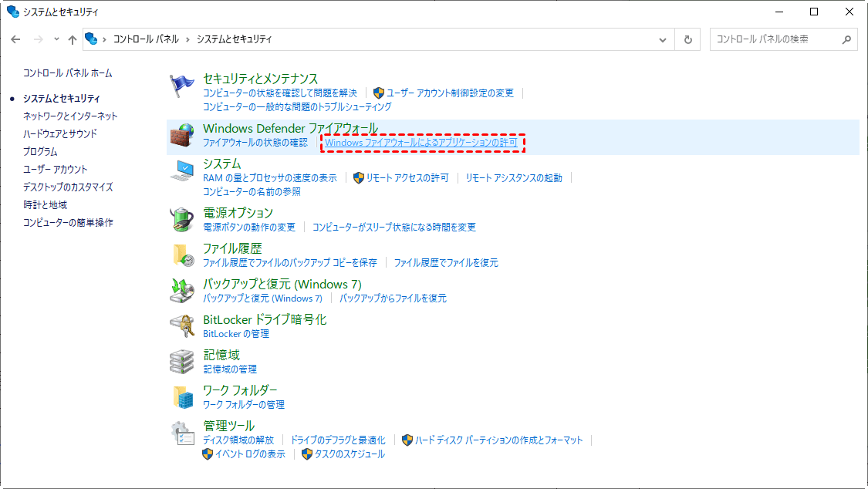Open the ディスク領域の解放 link
Image resolution: width=868 pixels, height=489 pixels.
click(x=238, y=440)
